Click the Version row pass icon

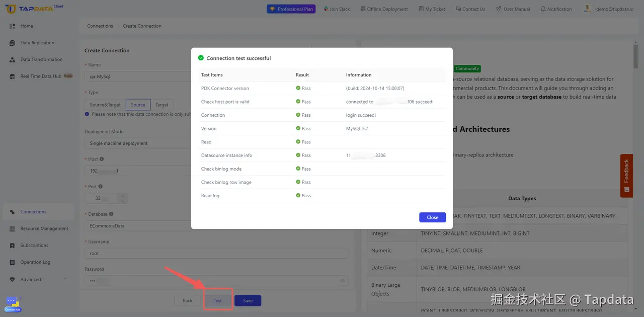(x=298, y=129)
